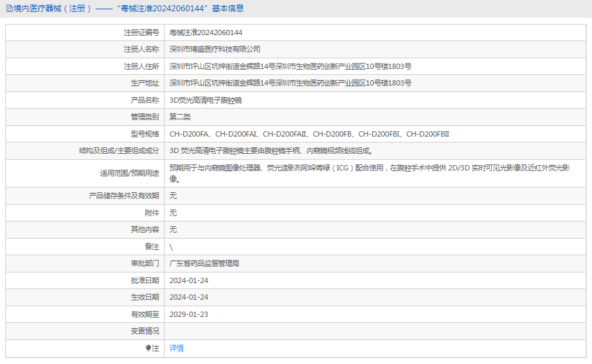592x364 pixels.
Task: Click the 注册证编号 label
Action: 141,32
